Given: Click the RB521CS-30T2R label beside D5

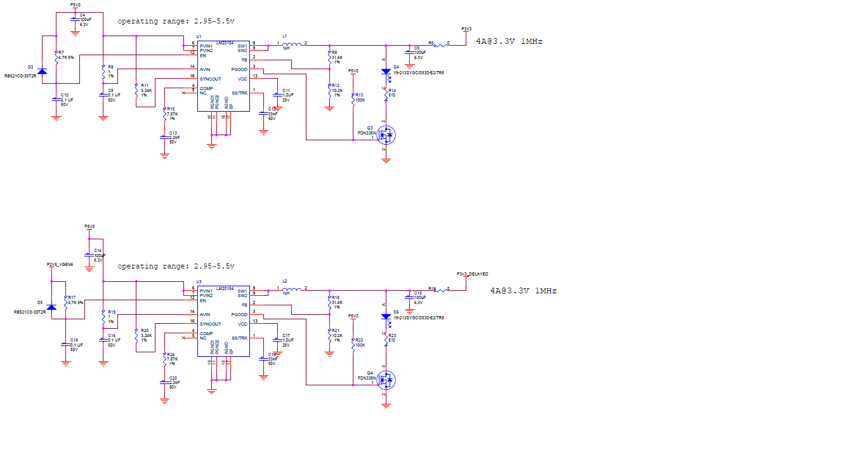Looking at the screenshot, I should tap(29, 312).
